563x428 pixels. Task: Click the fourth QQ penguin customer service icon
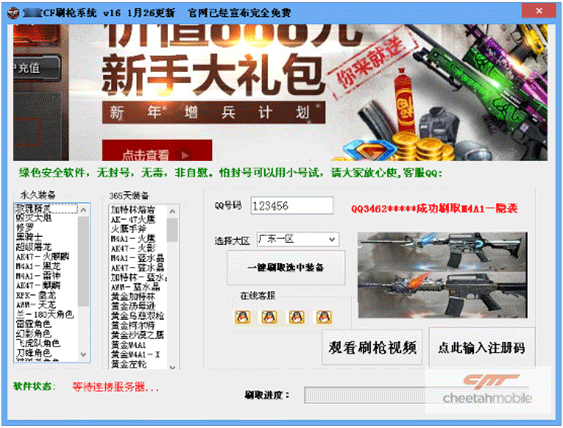tap(324, 317)
